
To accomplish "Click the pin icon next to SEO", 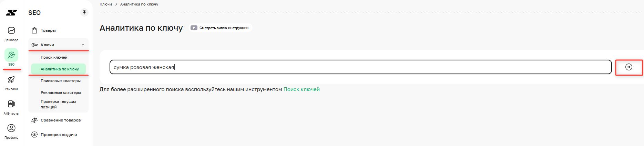I will (x=84, y=13).
